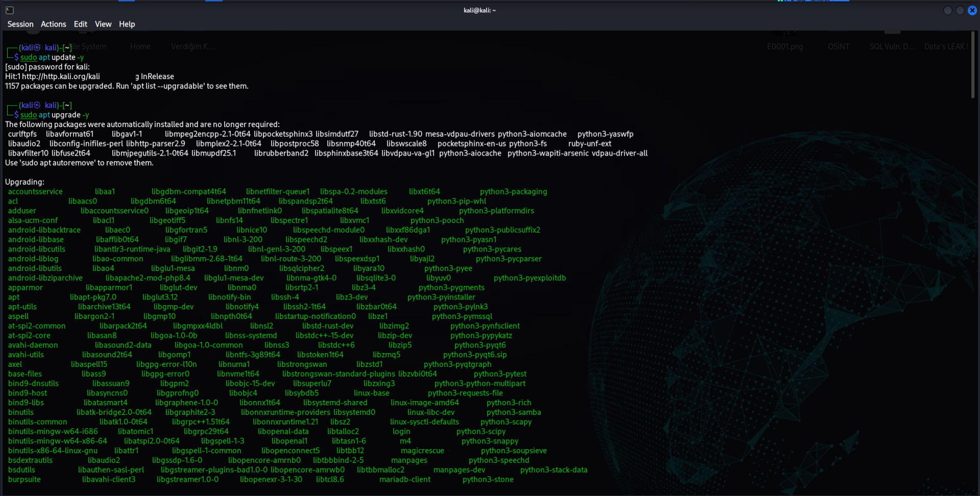This screenshot has height=496, width=980.
Task: Click the 'magicrescue' package name
Action: tap(422, 451)
